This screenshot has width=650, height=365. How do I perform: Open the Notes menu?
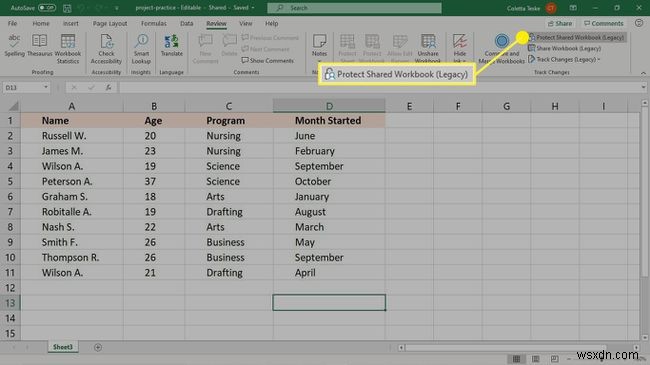click(x=319, y=48)
